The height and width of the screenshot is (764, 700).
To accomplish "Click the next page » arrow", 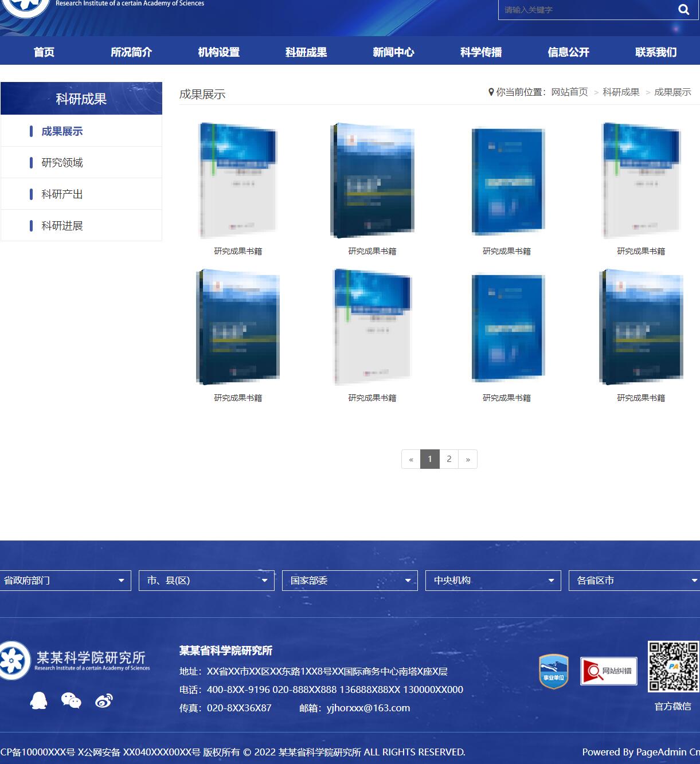I will [468, 459].
